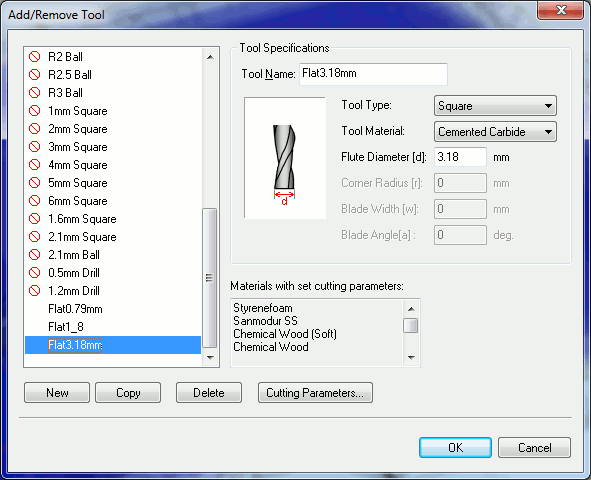Select 1mm Square in the tool list

click(78, 111)
